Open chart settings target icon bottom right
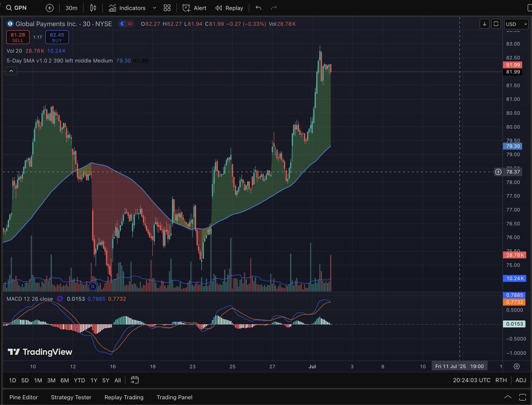Screen dimensions: 532x405 pyautogui.click(x=517, y=366)
